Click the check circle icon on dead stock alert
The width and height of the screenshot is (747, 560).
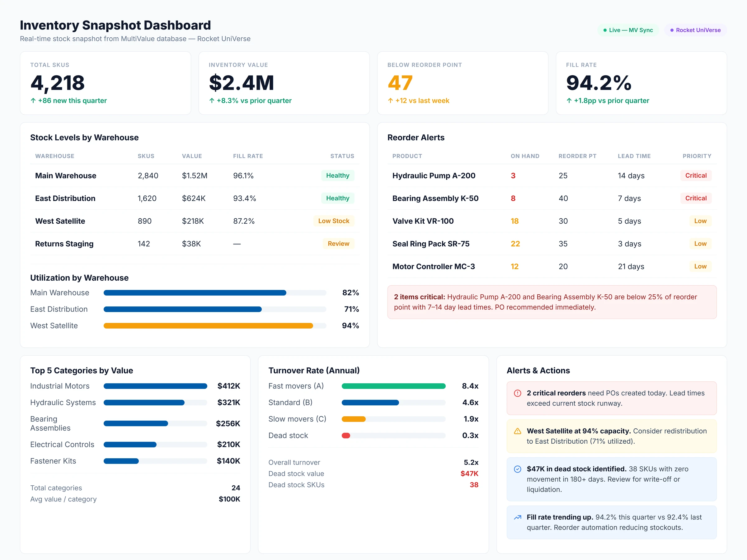pyautogui.click(x=517, y=469)
